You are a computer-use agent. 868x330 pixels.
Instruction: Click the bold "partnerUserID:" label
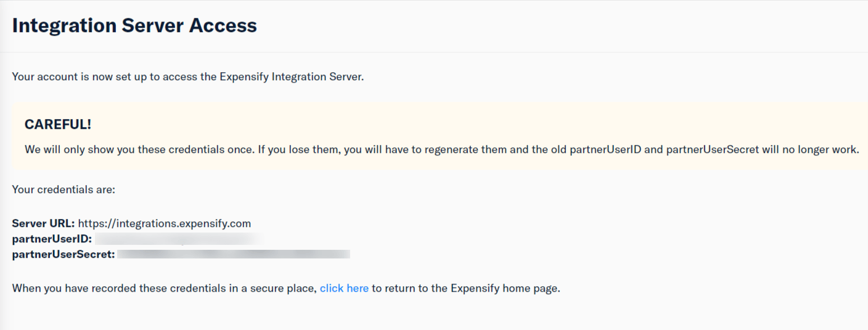52,239
